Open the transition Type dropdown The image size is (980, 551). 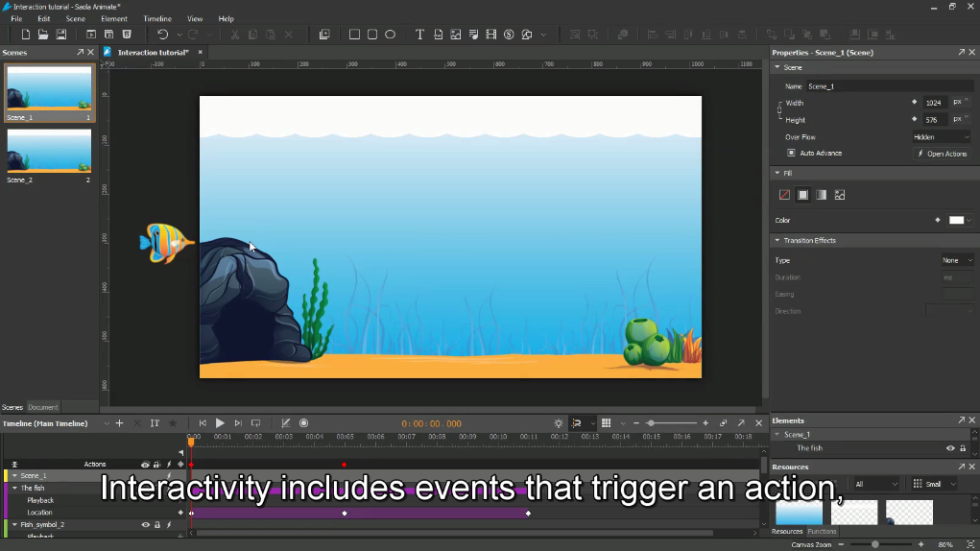coord(956,260)
